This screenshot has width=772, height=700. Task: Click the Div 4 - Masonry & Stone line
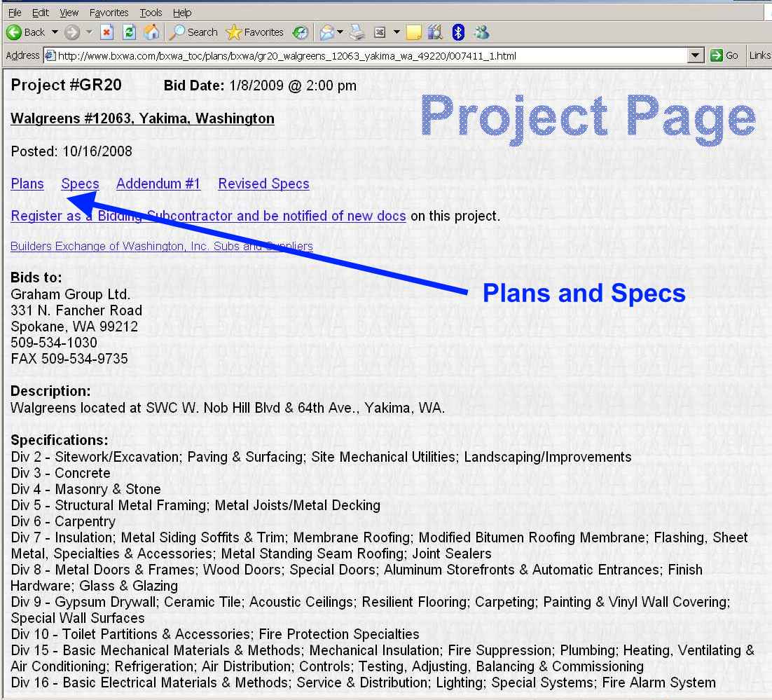coord(85,489)
